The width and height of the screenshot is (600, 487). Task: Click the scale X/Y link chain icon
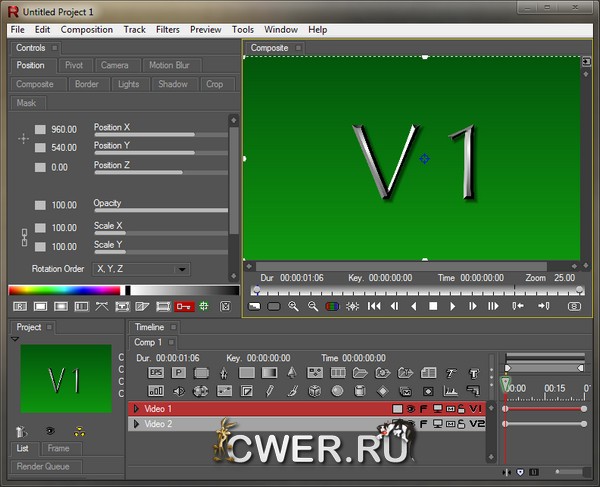[25, 237]
